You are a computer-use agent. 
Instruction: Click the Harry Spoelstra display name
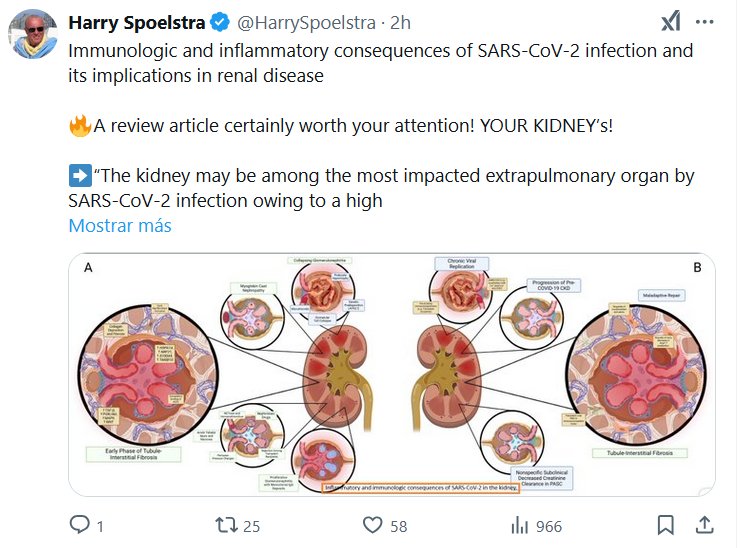click(138, 22)
